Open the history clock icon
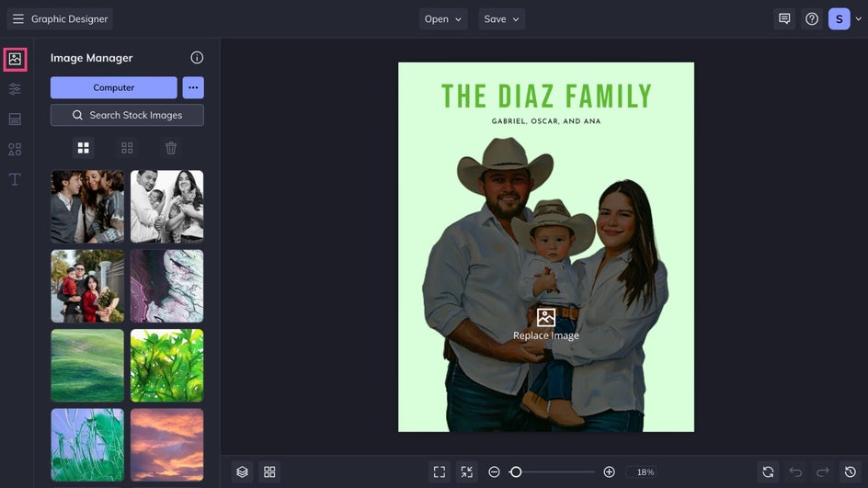 tap(851, 472)
